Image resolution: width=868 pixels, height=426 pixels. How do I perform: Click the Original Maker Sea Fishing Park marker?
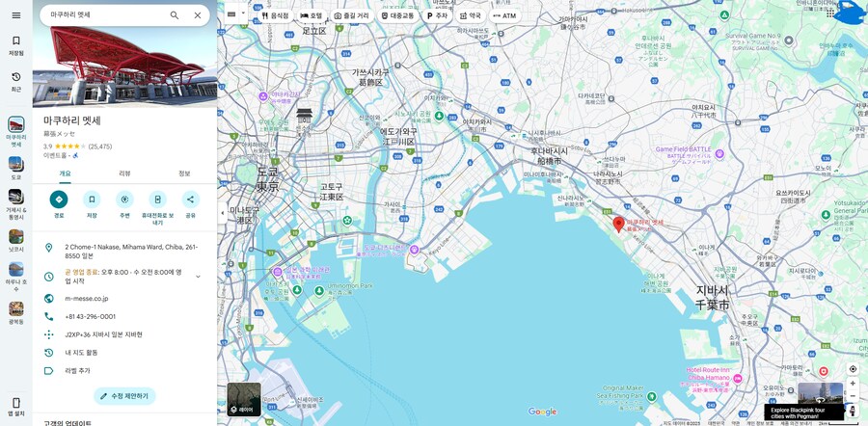coord(652,396)
